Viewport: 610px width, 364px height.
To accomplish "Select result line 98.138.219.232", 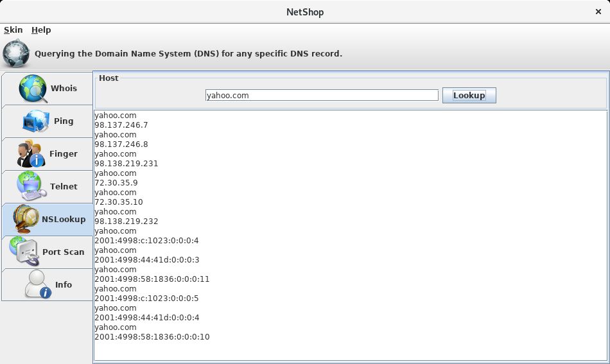I will pyautogui.click(x=126, y=221).
